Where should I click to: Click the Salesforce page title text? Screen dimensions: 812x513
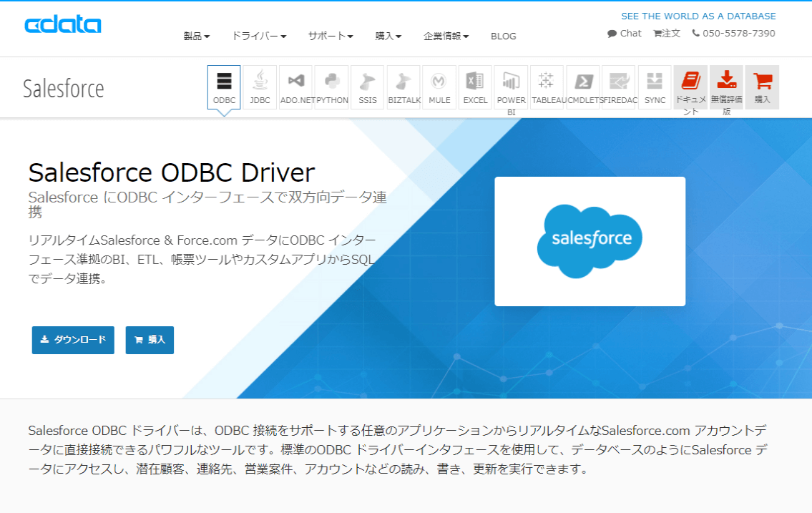click(63, 89)
